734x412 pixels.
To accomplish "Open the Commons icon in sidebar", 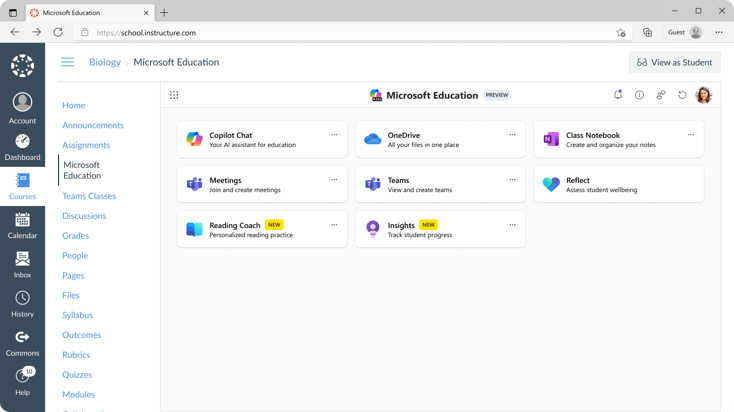I will pos(22,342).
